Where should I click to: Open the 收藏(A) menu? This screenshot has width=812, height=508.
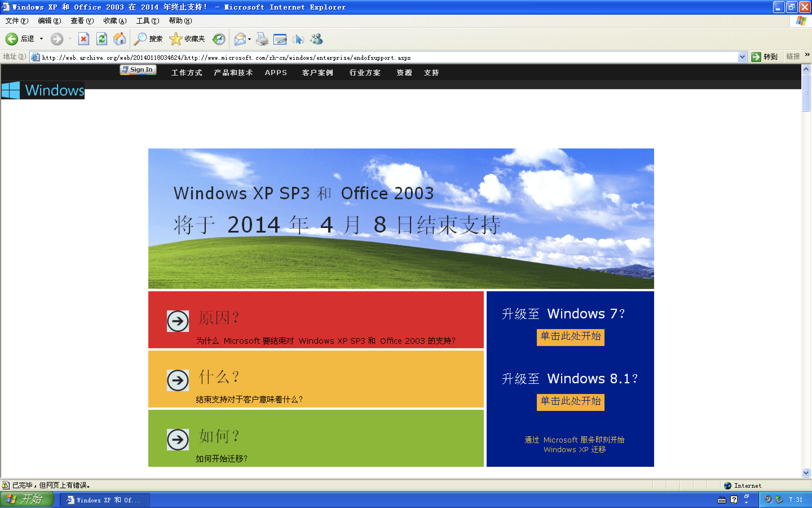click(115, 21)
